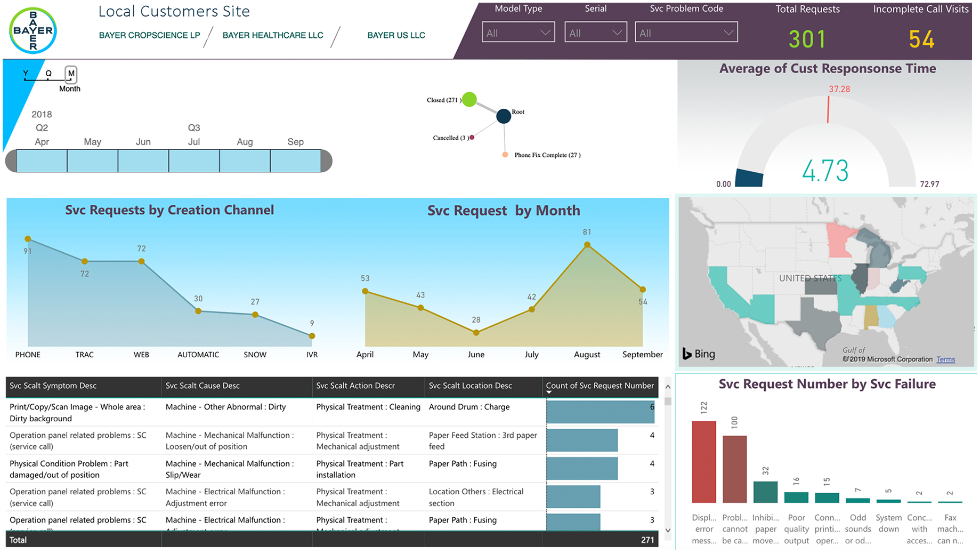Screen dimensions: 980x553
Task: Expand the Serial filter dropdown
Action: [x=595, y=33]
